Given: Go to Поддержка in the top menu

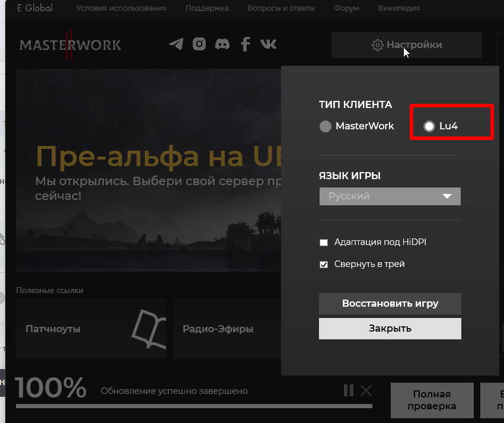Looking at the screenshot, I should coord(207,8).
